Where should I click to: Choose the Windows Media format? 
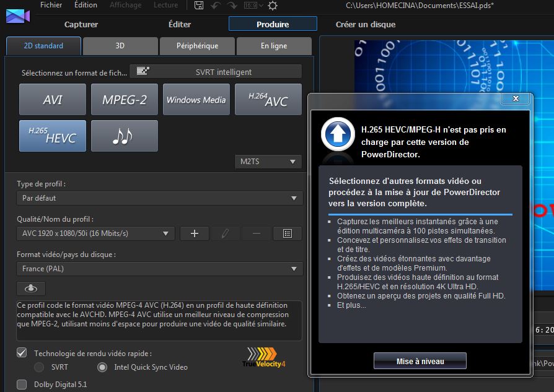[x=196, y=100]
